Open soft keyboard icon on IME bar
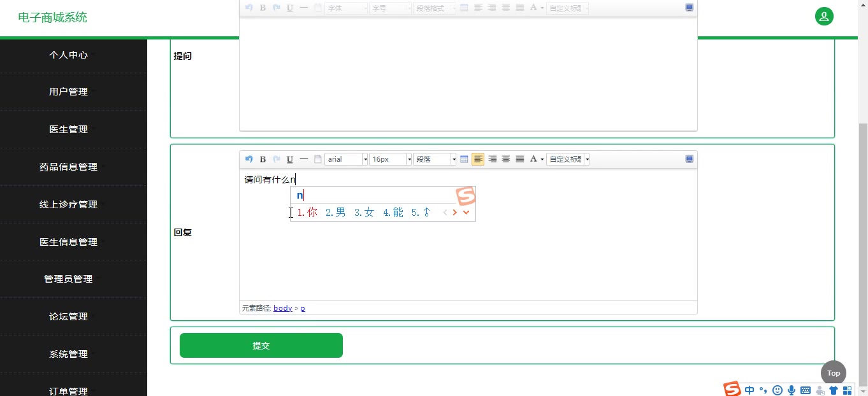Screen dimensions: 868x396 coord(806,390)
